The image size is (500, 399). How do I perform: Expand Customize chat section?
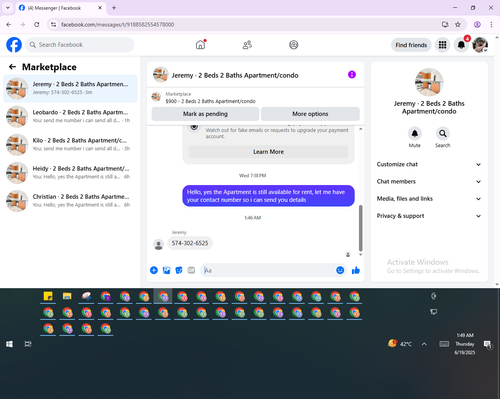click(429, 164)
